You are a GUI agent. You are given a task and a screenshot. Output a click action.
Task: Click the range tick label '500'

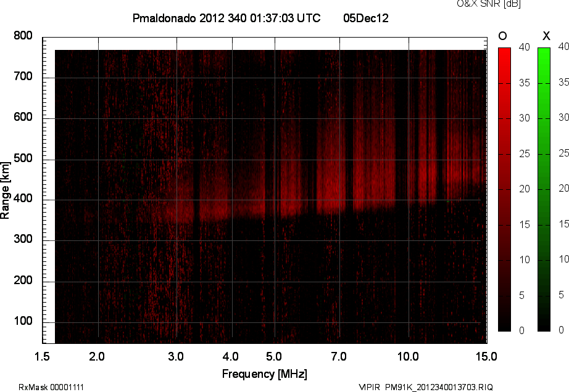(23, 158)
